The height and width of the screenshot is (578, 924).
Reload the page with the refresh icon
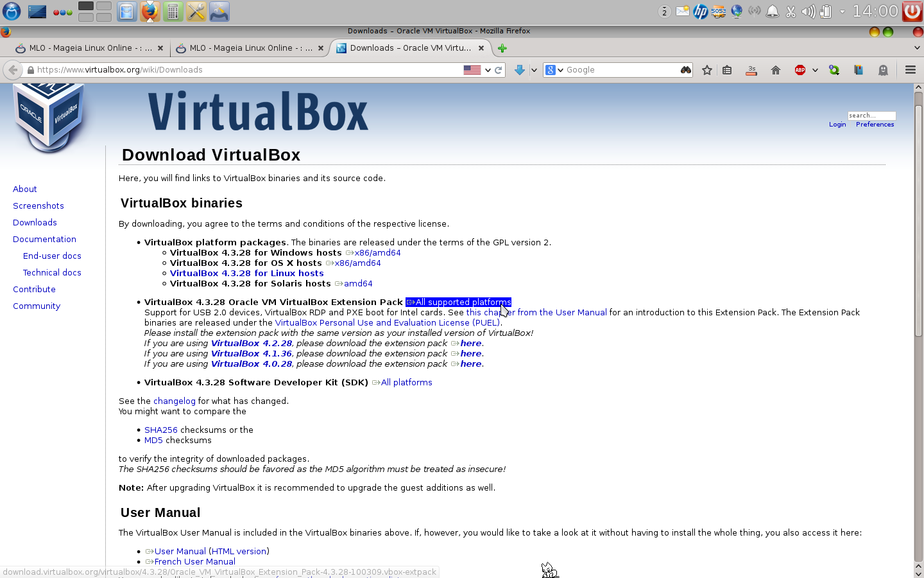click(x=498, y=70)
